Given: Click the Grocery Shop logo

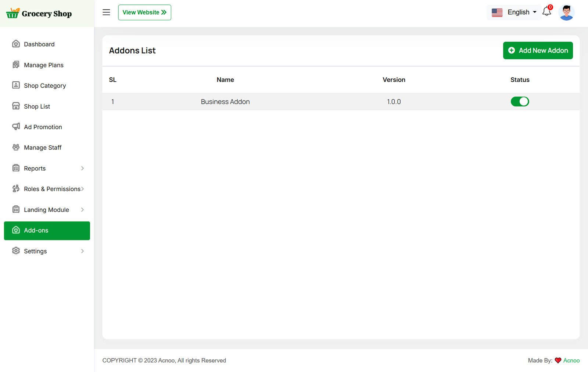Looking at the screenshot, I should coord(39,14).
